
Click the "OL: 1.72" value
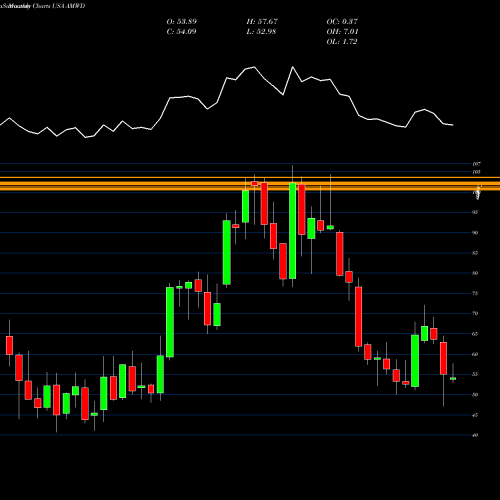coord(342,42)
